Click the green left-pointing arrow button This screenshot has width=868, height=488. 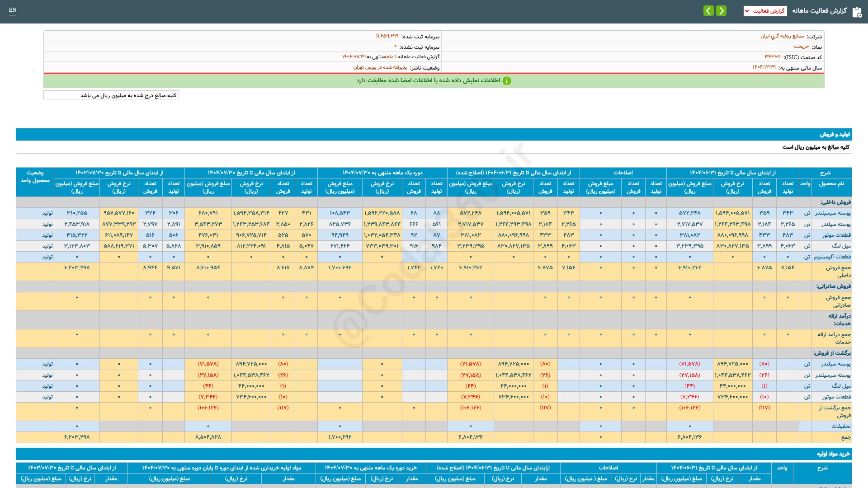coord(708,11)
